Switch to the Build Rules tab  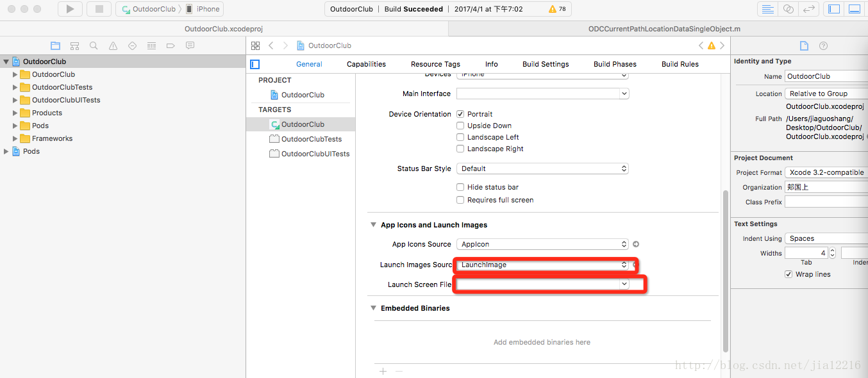click(680, 64)
